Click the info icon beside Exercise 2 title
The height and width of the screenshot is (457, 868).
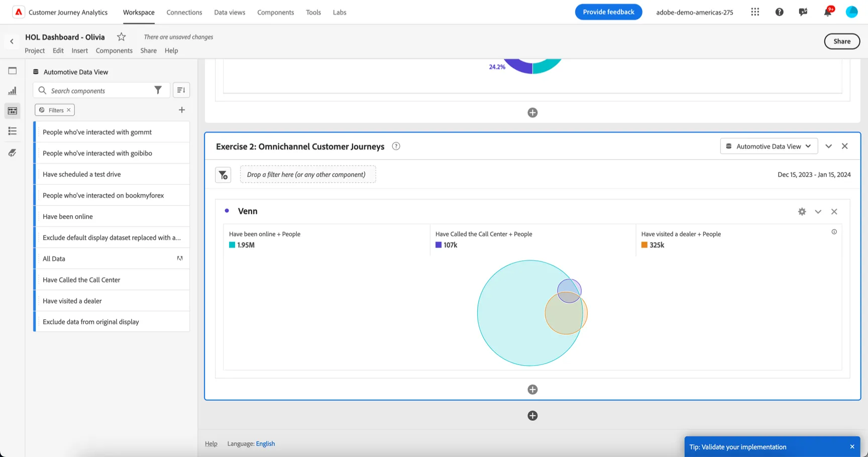(x=396, y=146)
